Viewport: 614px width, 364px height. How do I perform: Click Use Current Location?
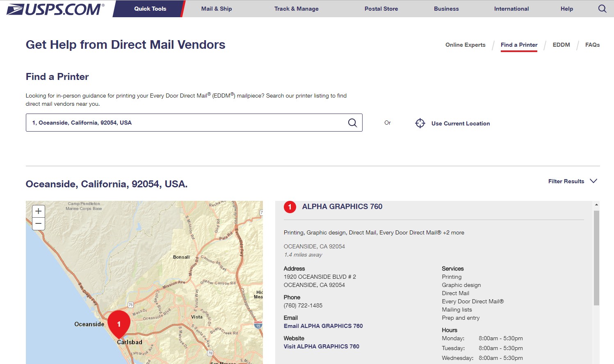point(461,123)
